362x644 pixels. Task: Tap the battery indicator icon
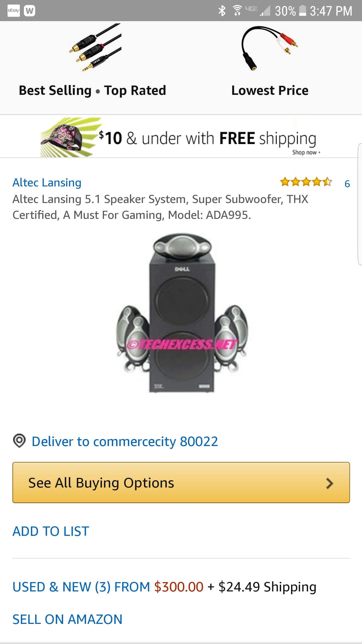[303, 11]
